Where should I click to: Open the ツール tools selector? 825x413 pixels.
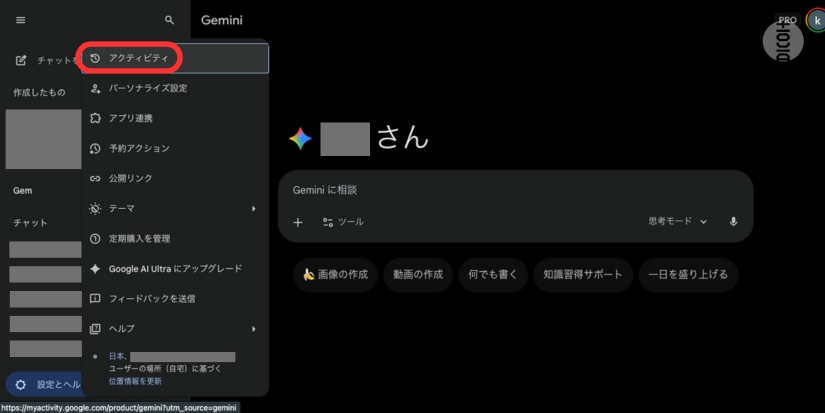click(343, 222)
